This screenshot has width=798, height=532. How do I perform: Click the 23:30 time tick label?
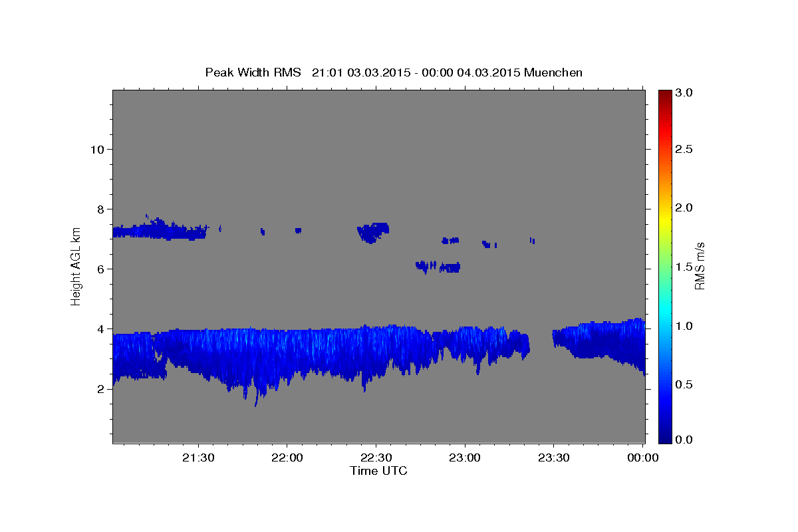pos(553,458)
